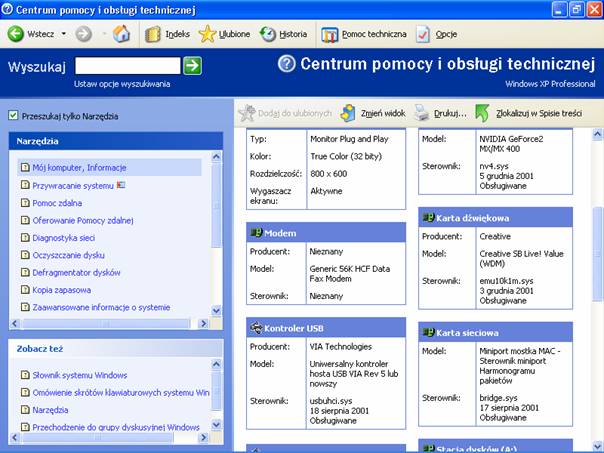The width and height of the screenshot is (604, 453).
Task: Click the bridge.sys driver text
Action: [x=498, y=398]
